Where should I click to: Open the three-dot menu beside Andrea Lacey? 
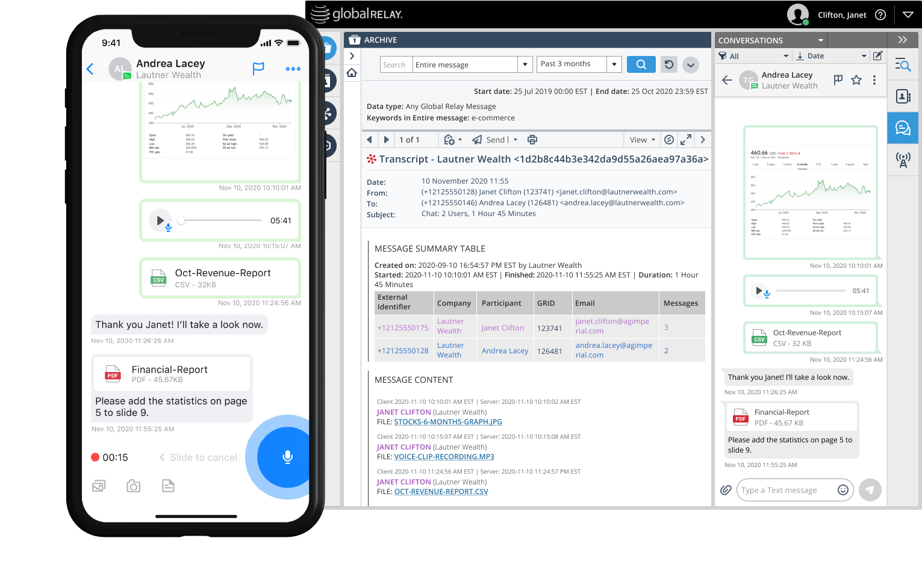click(x=874, y=79)
